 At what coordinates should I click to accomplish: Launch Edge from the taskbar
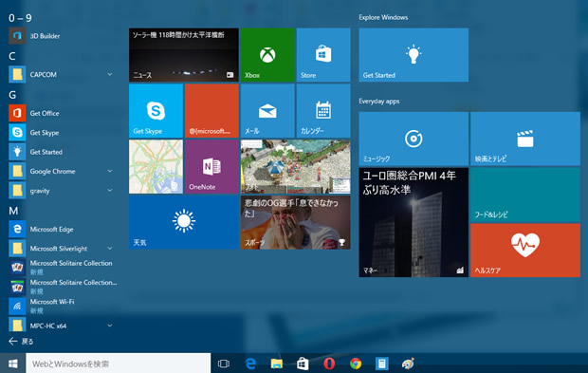point(250,364)
